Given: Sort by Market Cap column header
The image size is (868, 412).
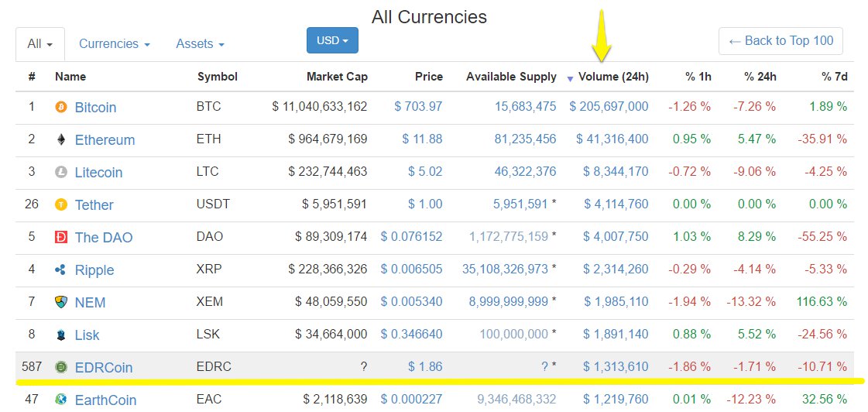Looking at the screenshot, I should (x=337, y=77).
